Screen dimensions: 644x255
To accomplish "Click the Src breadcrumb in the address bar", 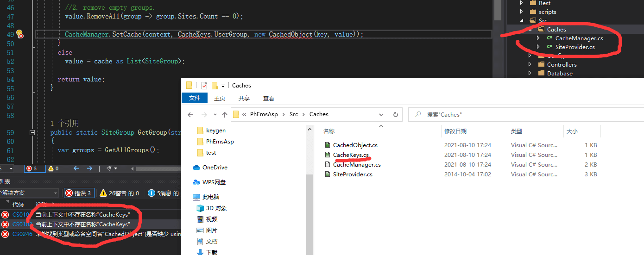I will (293, 114).
